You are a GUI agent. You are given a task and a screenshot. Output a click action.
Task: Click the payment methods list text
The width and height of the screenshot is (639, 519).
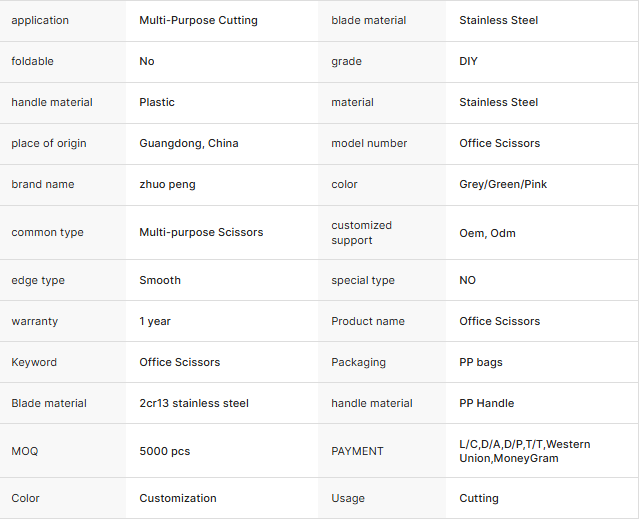click(524, 451)
